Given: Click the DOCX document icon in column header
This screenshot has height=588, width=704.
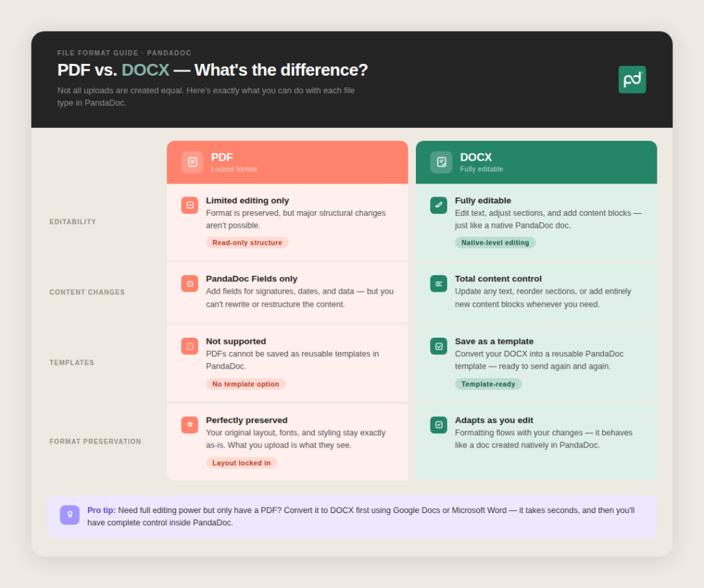Looking at the screenshot, I should click(x=441, y=162).
